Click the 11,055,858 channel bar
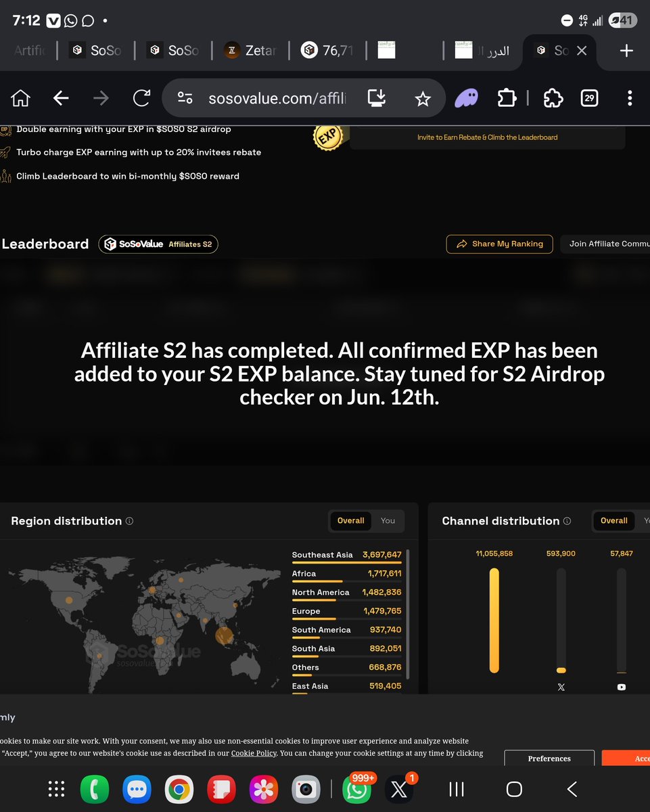 (x=494, y=621)
